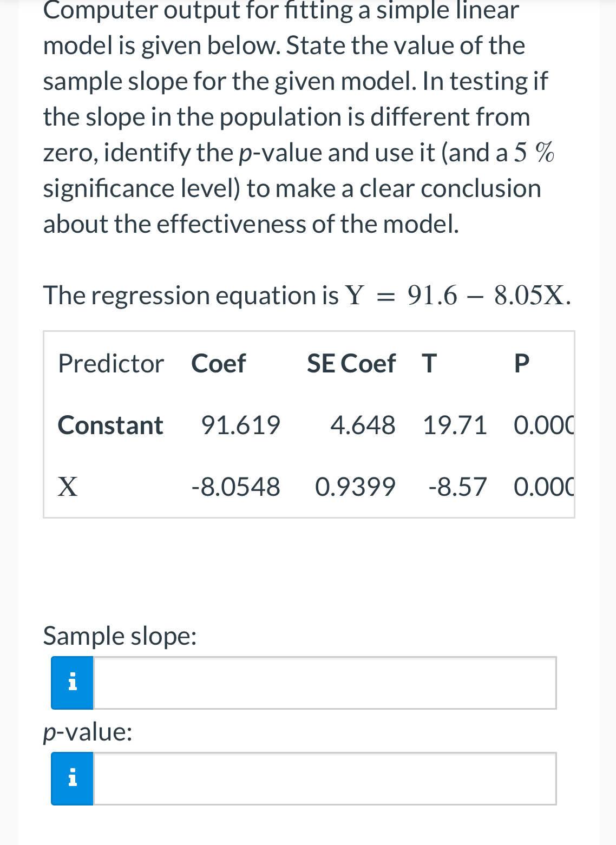Image resolution: width=616 pixels, height=845 pixels.
Task: Click the regression equation Y = 91.6 - 8.05X
Action: 307,295
